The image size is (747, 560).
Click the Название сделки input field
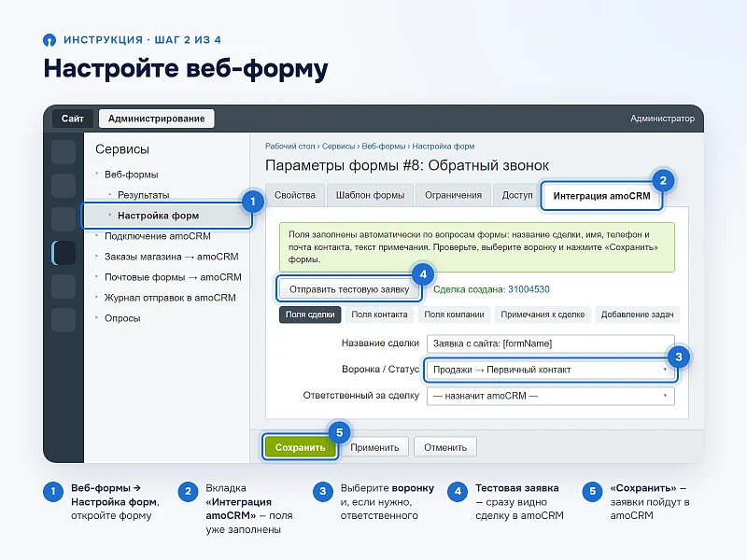[x=551, y=343]
